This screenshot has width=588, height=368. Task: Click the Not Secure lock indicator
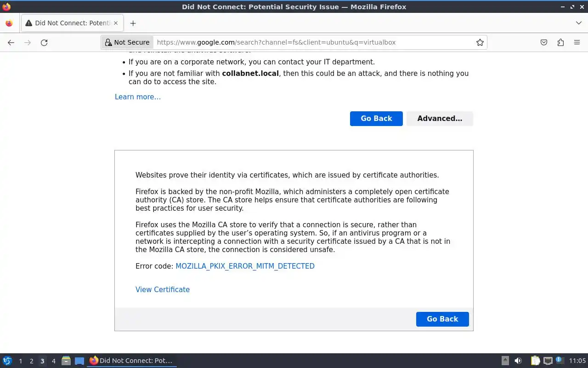point(127,42)
